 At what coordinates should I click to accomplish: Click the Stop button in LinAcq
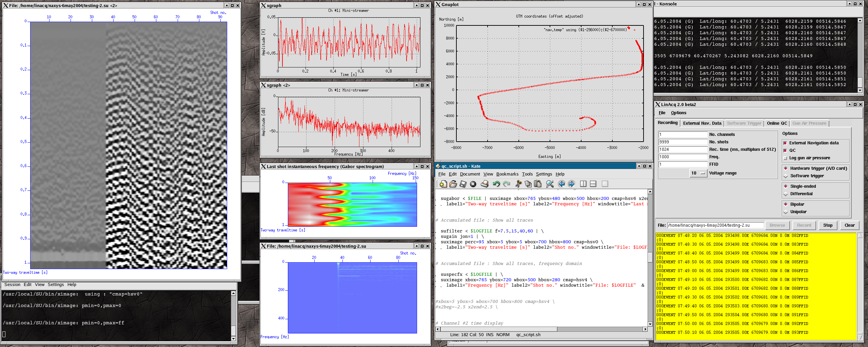point(828,225)
